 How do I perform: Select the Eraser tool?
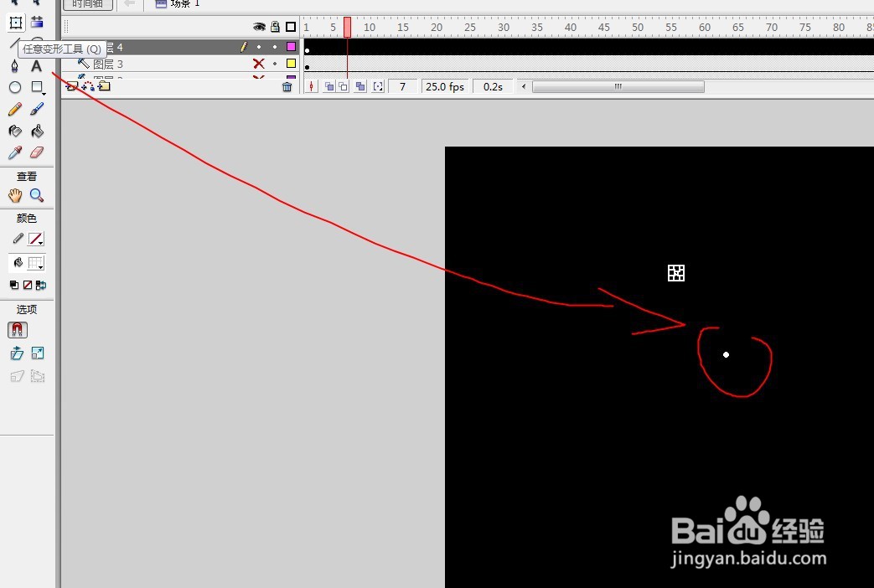[37, 152]
